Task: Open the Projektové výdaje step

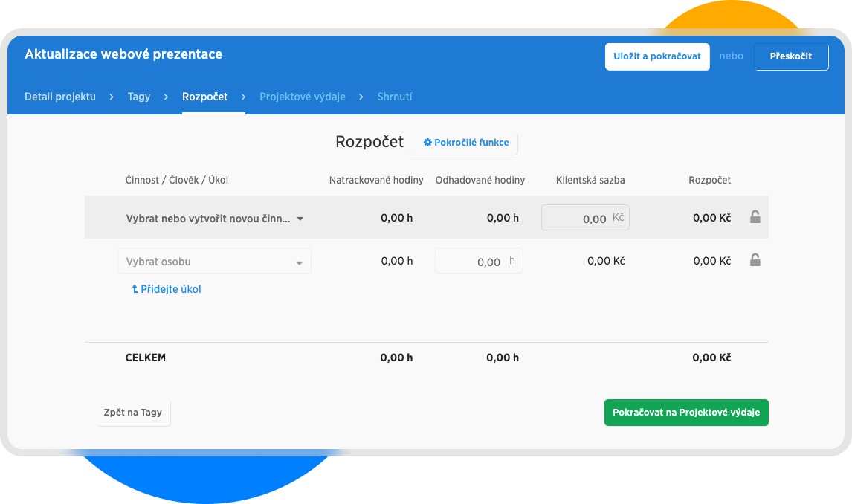Action: click(x=302, y=97)
